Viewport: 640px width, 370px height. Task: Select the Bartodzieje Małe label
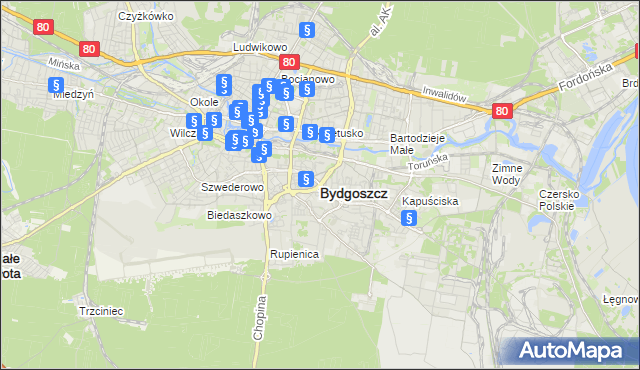(417, 144)
